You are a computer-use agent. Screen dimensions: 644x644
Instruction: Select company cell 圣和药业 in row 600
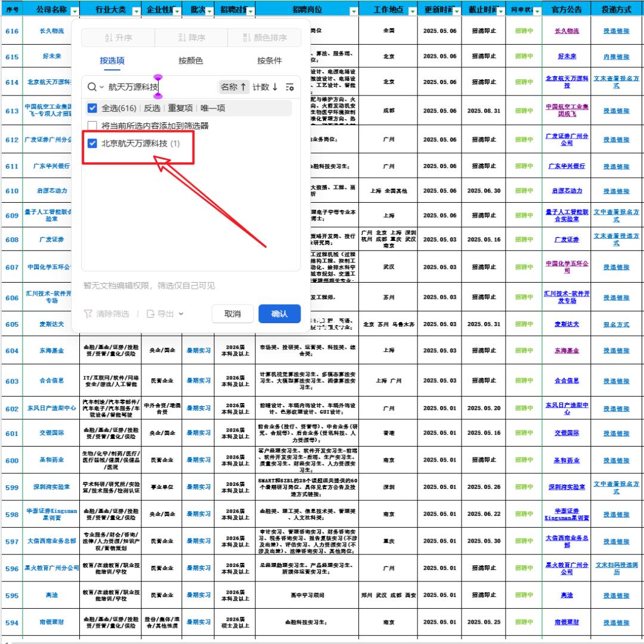(51, 460)
